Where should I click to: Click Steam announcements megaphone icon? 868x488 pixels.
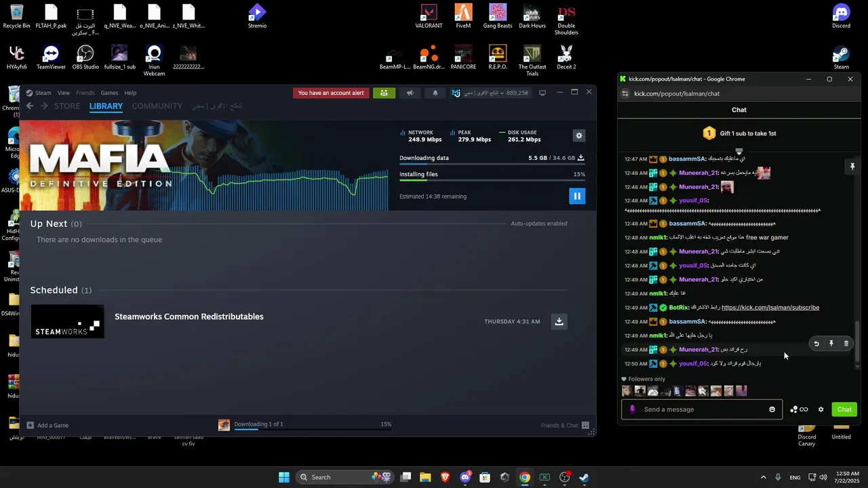(x=410, y=93)
